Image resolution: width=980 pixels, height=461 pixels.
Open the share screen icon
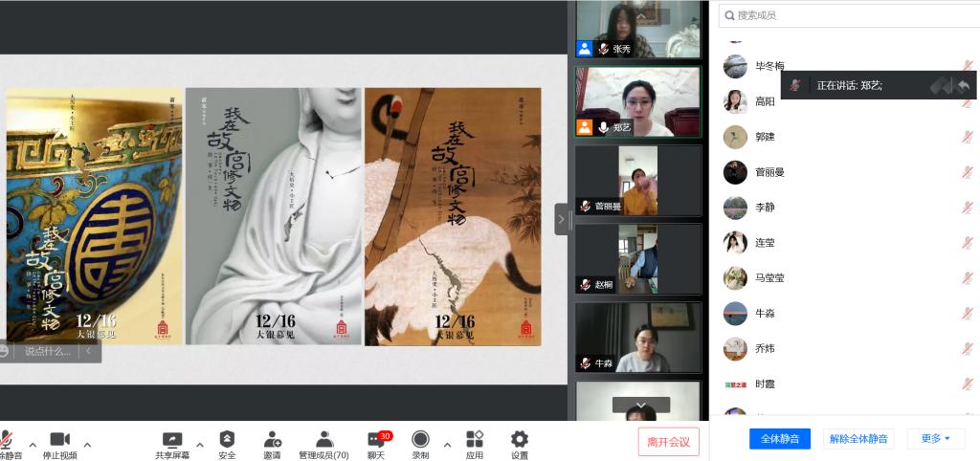tap(172, 439)
